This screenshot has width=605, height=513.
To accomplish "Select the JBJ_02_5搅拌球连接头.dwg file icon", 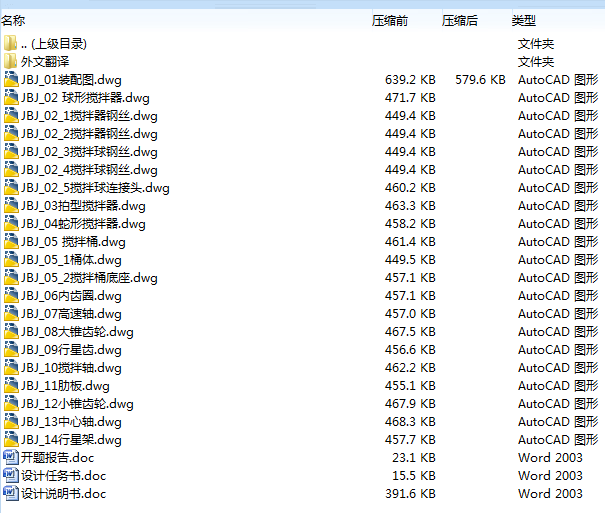I will click(11, 187).
